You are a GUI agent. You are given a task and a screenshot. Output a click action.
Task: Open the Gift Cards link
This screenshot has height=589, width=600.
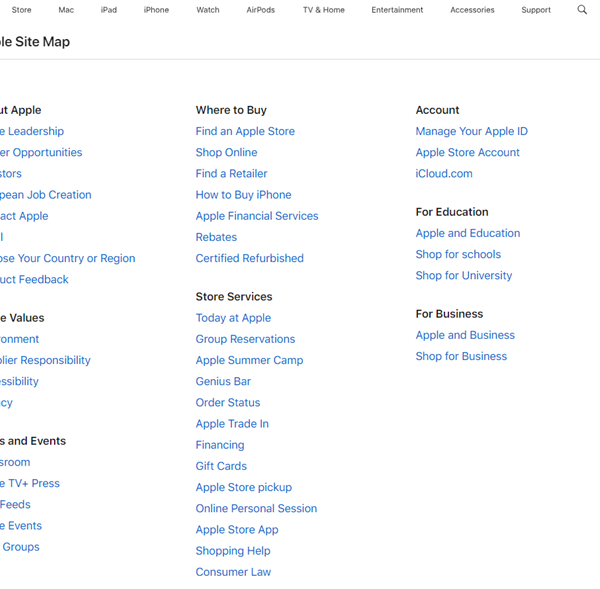(x=221, y=466)
